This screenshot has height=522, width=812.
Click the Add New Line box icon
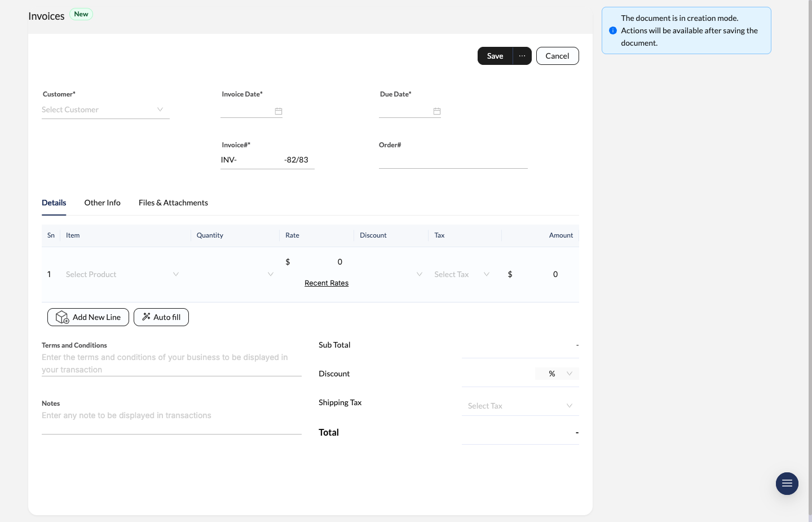click(x=62, y=317)
